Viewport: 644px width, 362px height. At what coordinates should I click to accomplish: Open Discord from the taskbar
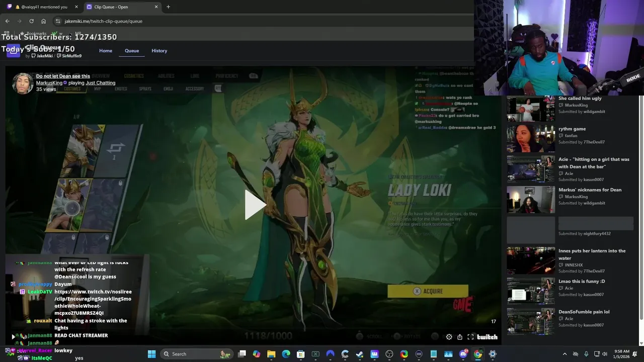(463, 354)
